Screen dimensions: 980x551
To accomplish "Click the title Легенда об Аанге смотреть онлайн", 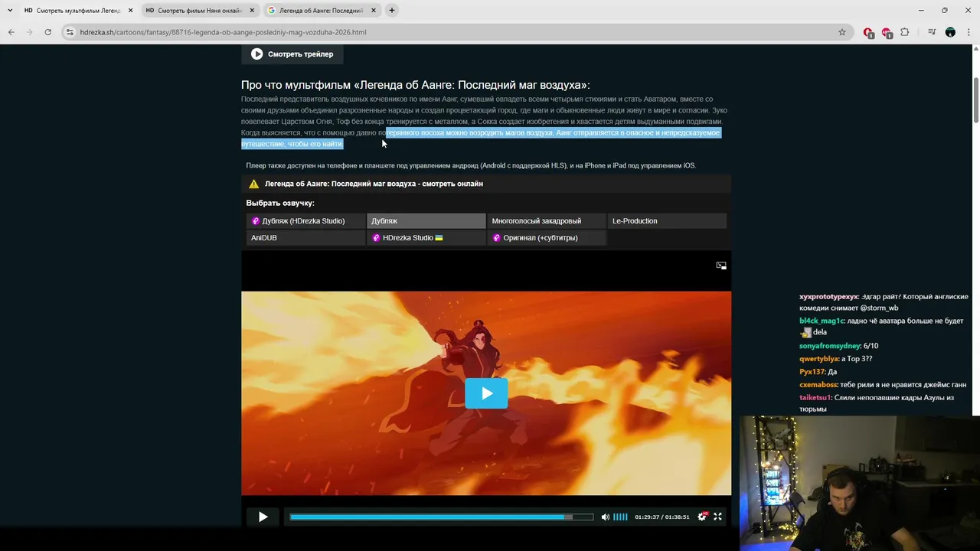I will 374,184.
